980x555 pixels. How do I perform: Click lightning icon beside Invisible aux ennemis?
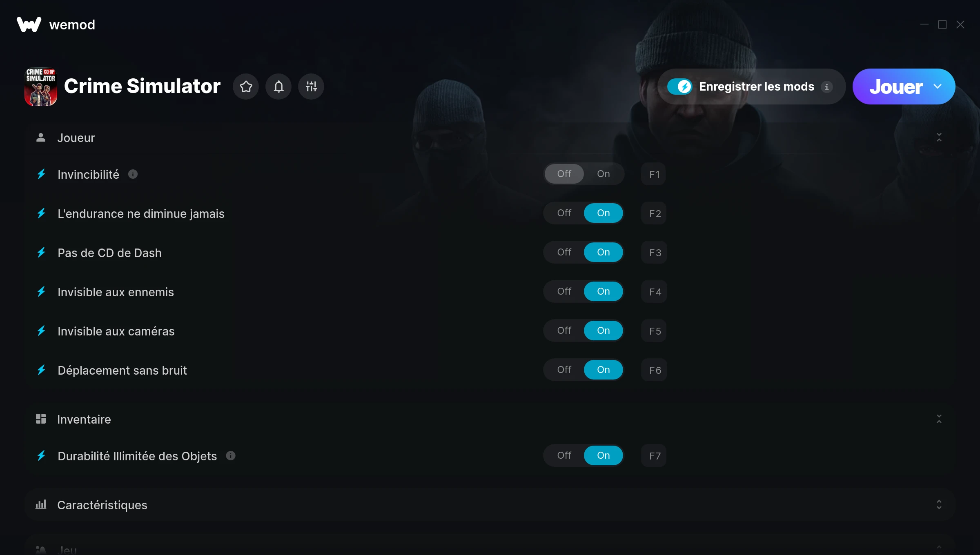tap(41, 292)
